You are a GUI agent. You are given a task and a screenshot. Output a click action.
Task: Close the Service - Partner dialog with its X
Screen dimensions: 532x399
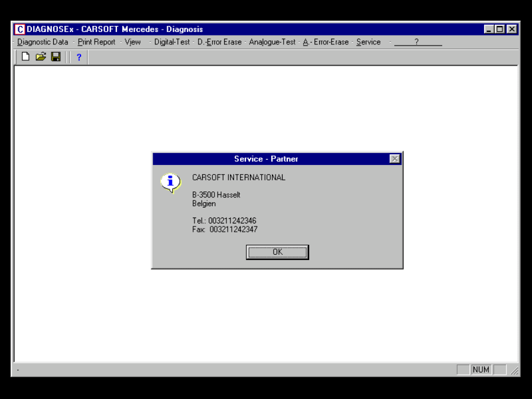394,158
